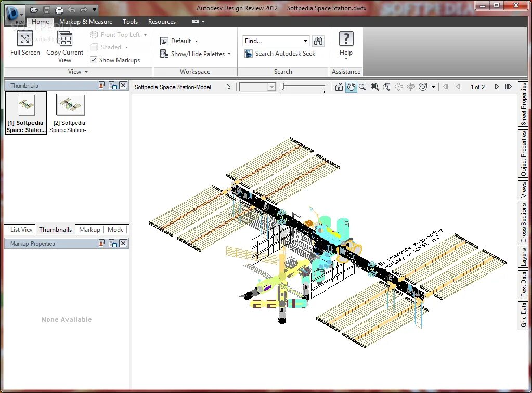This screenshot has height=393, width=532.
Task: Open the Grid Data side tab
Action: [x=523, y=315]
